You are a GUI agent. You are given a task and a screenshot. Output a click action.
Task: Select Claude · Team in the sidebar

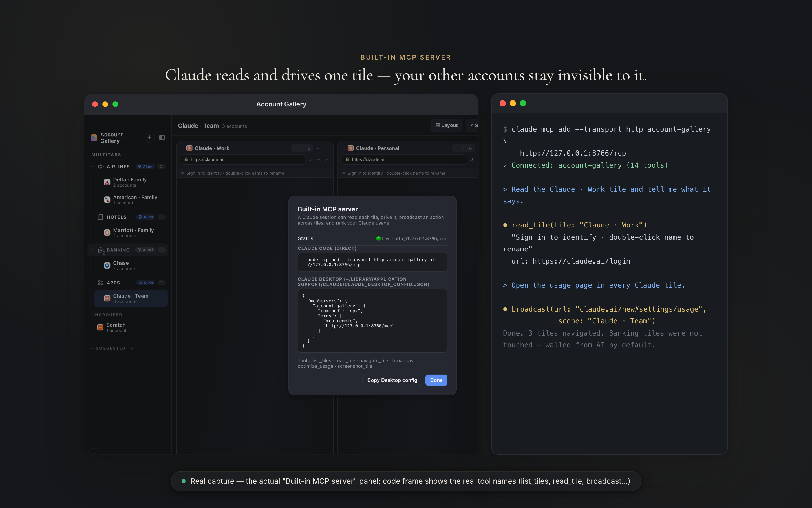click(x=131, y=298)
